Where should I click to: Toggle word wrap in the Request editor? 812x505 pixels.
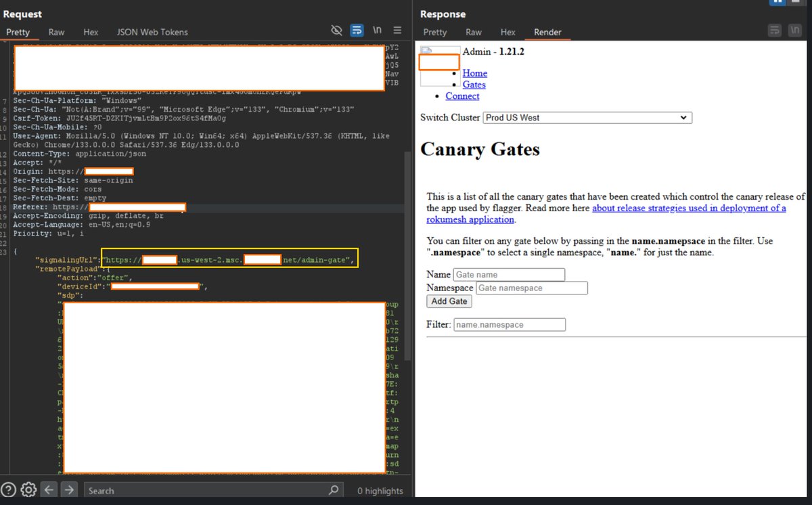tap(357, 30)
